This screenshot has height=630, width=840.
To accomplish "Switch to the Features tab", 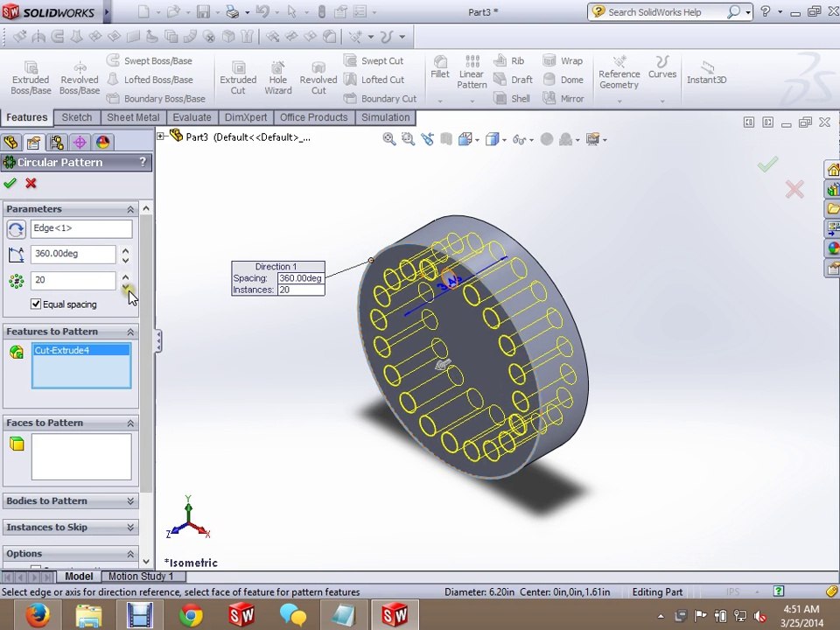I will point(27,117).
